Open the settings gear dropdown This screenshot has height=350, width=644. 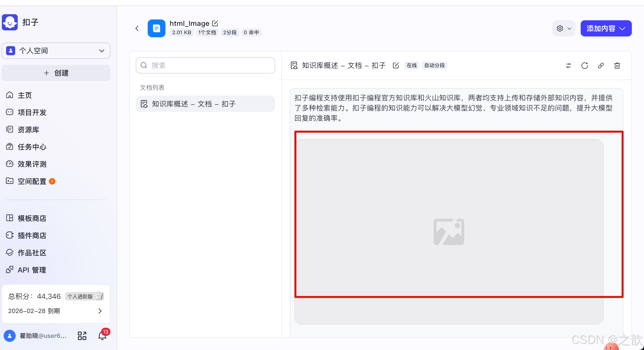tap(564, 28)
